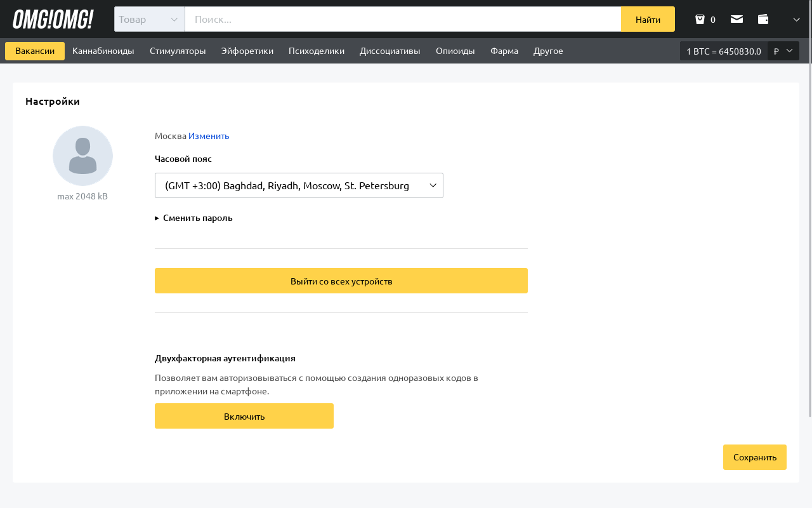Screen dimensions: 812x508
Task: Expand the account menu chevron in header
Action: tap(797, 19)
